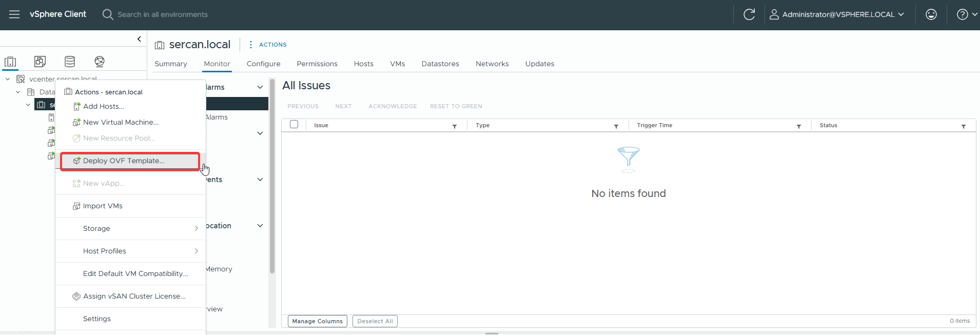Filter the Status column

[963, 126]
